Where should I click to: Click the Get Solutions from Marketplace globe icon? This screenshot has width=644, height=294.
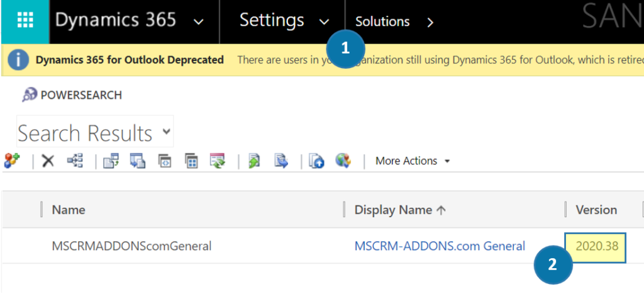(343, 161)
